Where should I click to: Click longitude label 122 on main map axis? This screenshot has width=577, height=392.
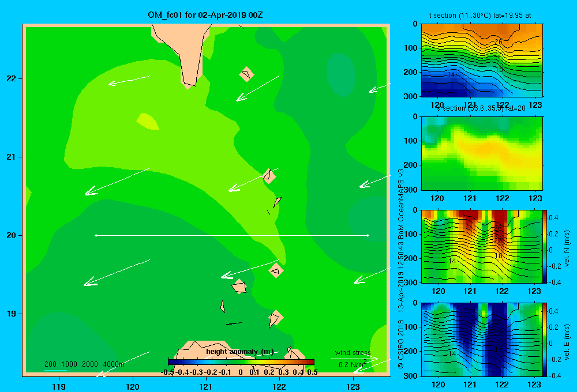(279, 386)
